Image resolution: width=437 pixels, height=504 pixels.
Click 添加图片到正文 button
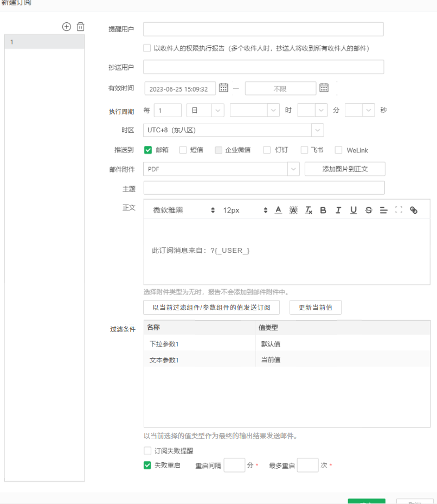pos(344,169)
